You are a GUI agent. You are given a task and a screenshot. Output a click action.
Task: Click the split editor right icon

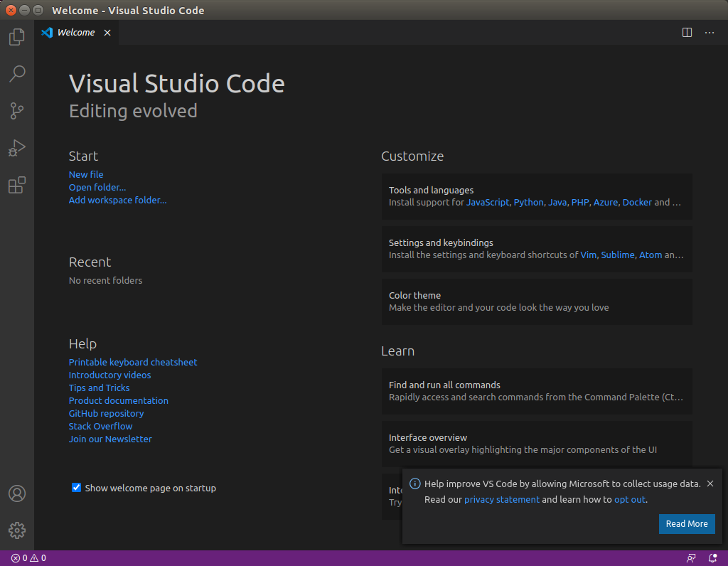[x=687, y=33]
